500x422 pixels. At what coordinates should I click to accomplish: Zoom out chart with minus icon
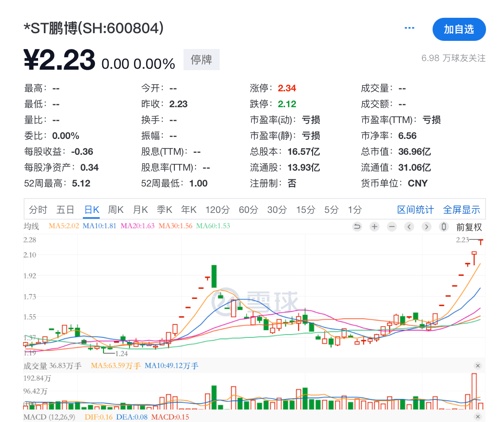coord(392,227)
